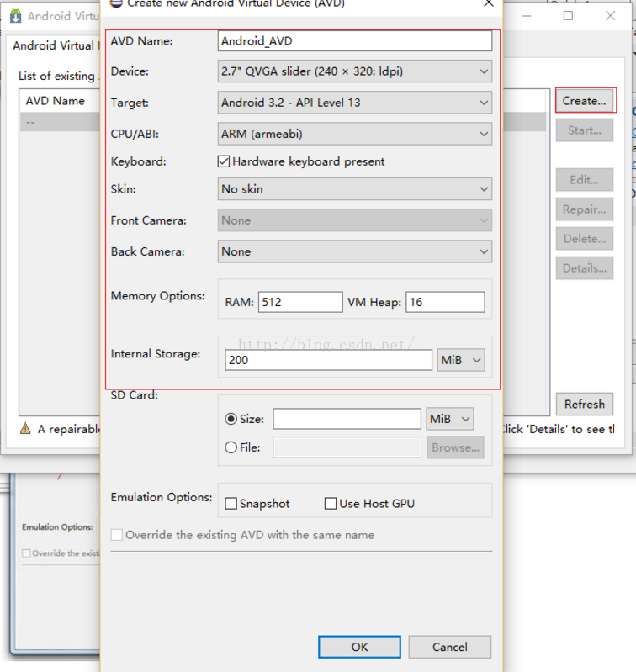Enable the Use Host GPU option

point(331,504)
